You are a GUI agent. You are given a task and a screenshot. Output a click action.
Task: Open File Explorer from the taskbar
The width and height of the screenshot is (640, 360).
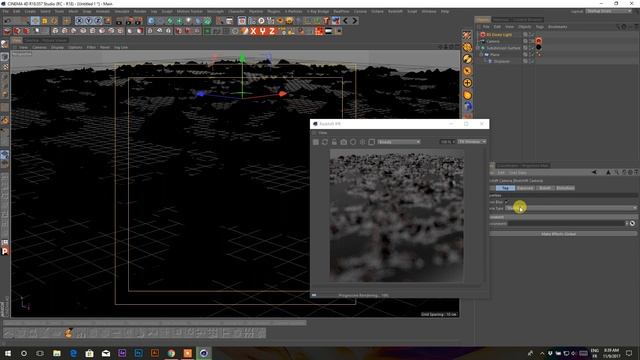tap(57, 353)
